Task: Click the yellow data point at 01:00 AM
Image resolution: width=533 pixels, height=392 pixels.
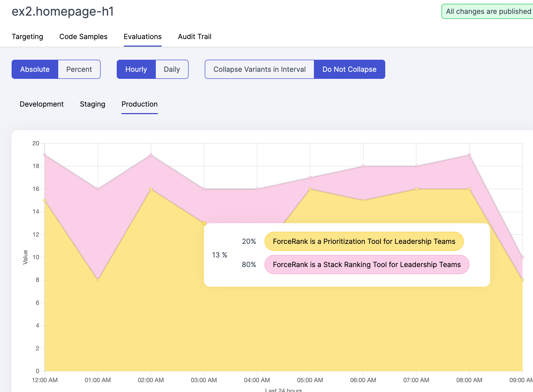Action: tap(98, 280)
